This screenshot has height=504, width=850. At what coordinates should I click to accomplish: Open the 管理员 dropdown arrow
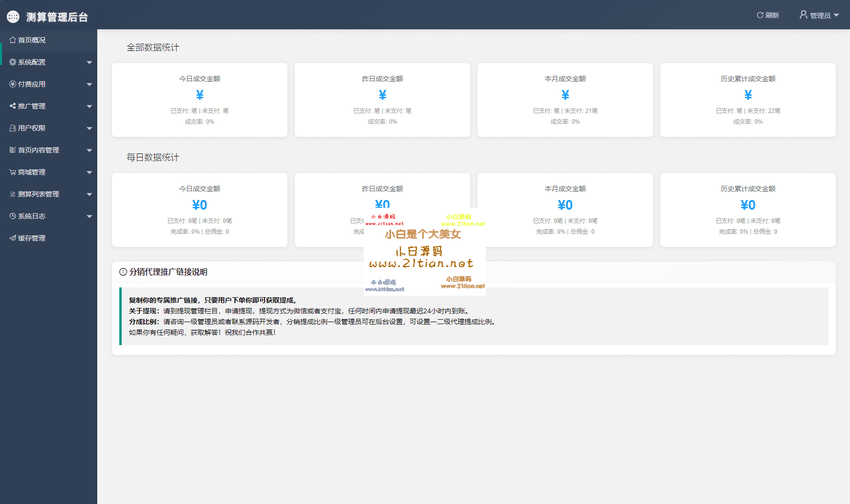[x=836, y=15]
